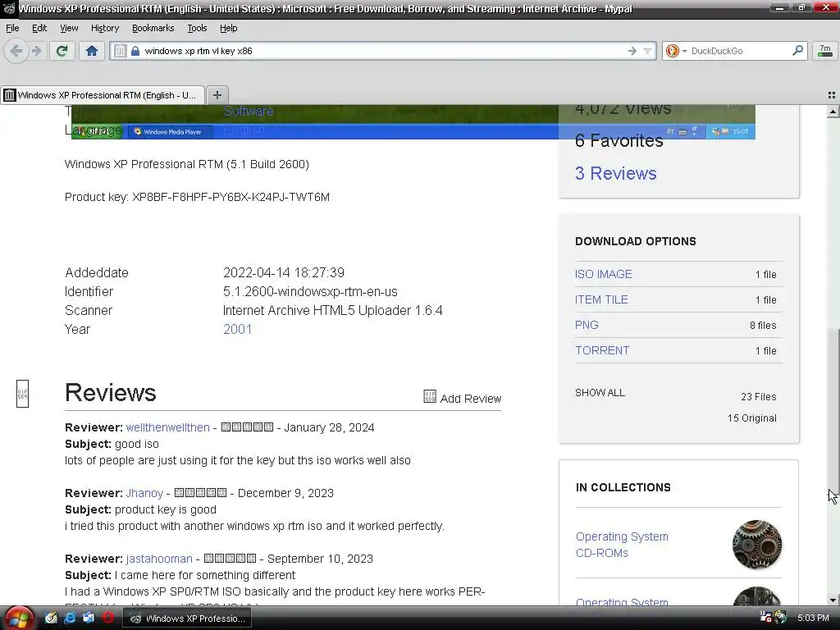Image resolution: width=840 pixels, height=630 pixels.
Task: Click identifier 5.1.2600-windowsxp-rtm-en-us text
Action: [310, 291]
